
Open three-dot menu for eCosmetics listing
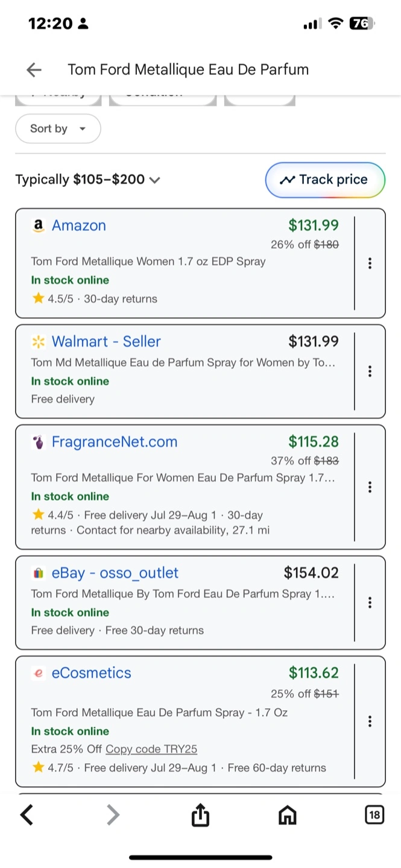[x=370, y=722]
